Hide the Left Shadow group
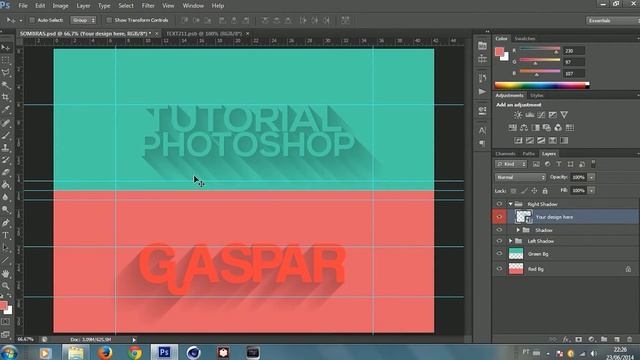640x360 pixels. 499,241
